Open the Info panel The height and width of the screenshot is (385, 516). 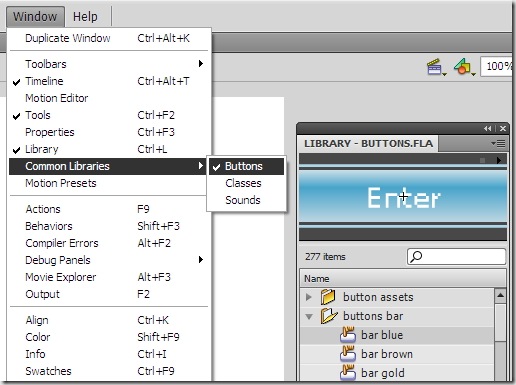(x=109, y=354)
